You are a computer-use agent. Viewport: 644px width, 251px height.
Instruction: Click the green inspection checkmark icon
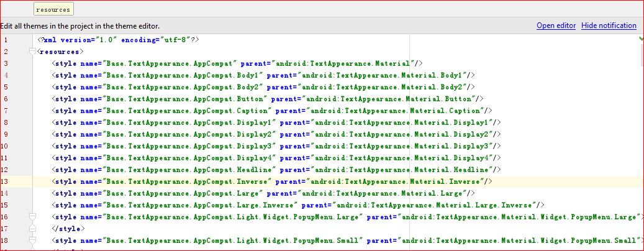click(641, 38)
